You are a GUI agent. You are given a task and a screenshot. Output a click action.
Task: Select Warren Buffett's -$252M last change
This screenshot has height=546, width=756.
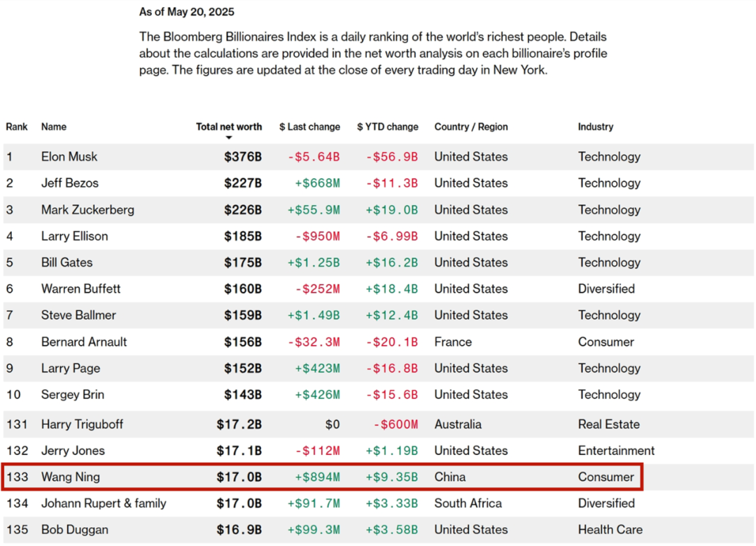pyautogui.click(x=317, y=289)
